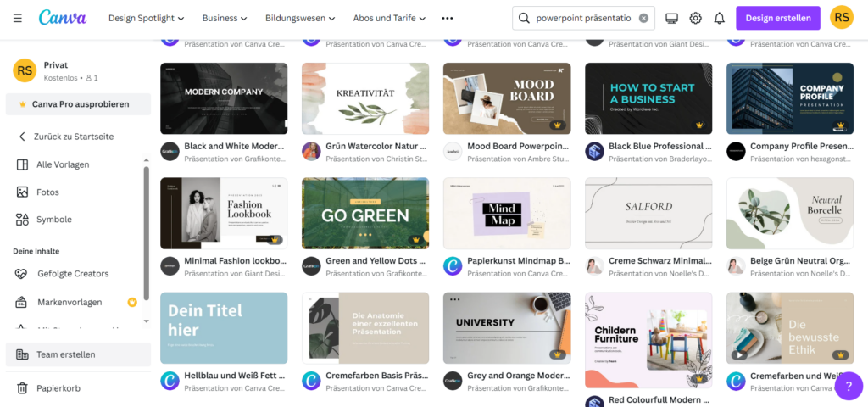
Task: Open the settings gear icon
Action: tap(695, 18)
